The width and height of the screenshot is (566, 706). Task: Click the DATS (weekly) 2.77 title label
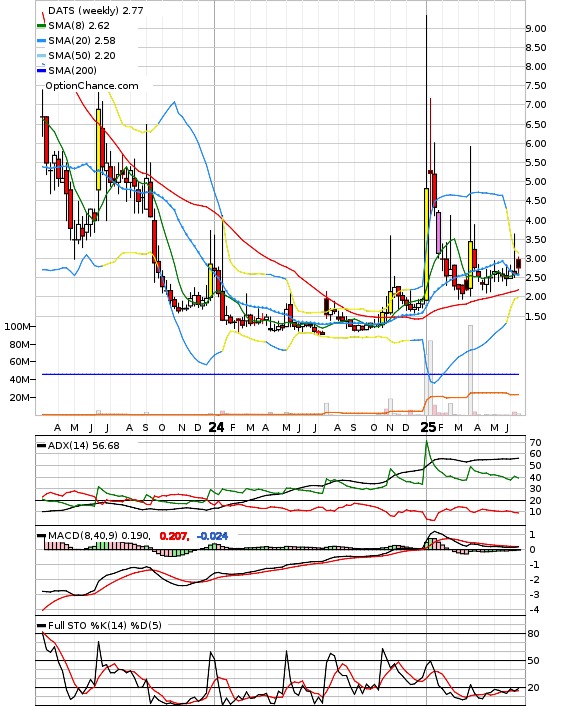pyautogui.click(x=95, y=10)
